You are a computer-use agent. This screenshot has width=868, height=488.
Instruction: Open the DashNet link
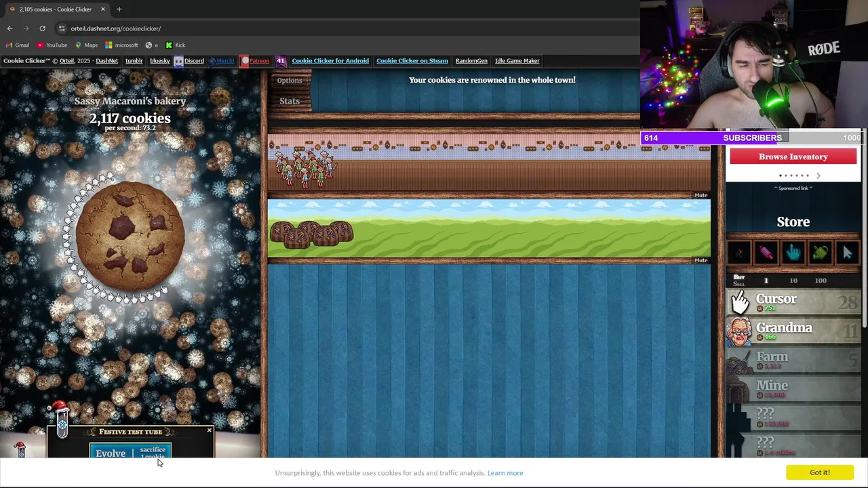pos(106,61)
